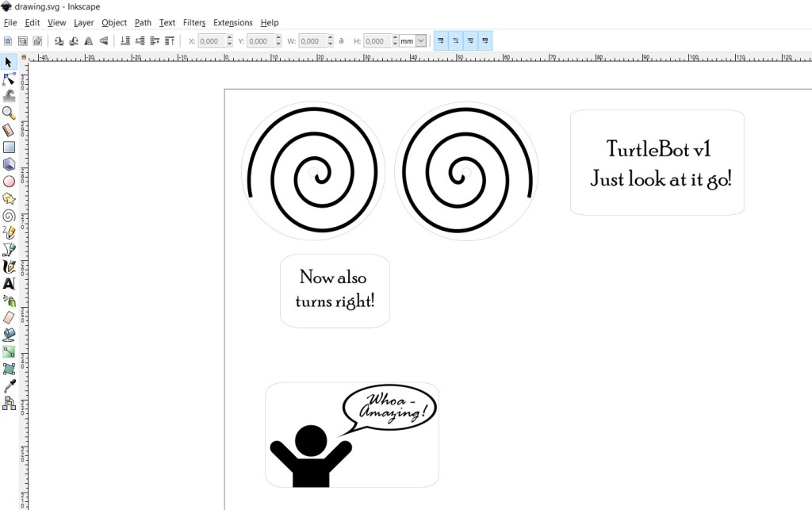
Task: Click into the W width field
Action: (311, 40)
